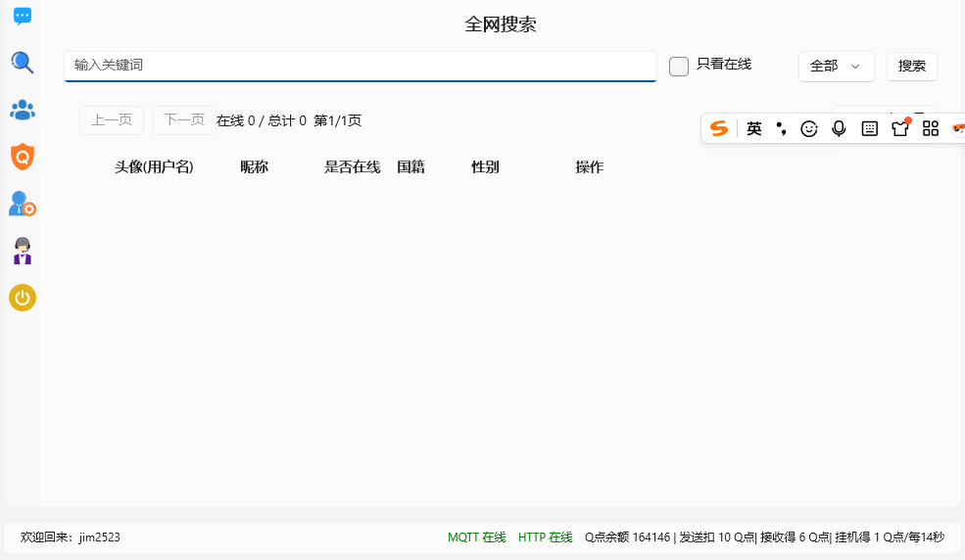This screenshot has width=965, height=560.
Task: Open the user settings gear icon
Action: pyautogui.click(x=22, y=204)
